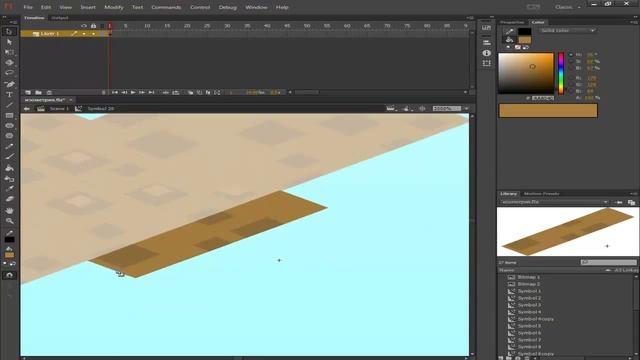Toggle lock all layers padlock
The image size is (640, 360).
click(x=93, y=26)
